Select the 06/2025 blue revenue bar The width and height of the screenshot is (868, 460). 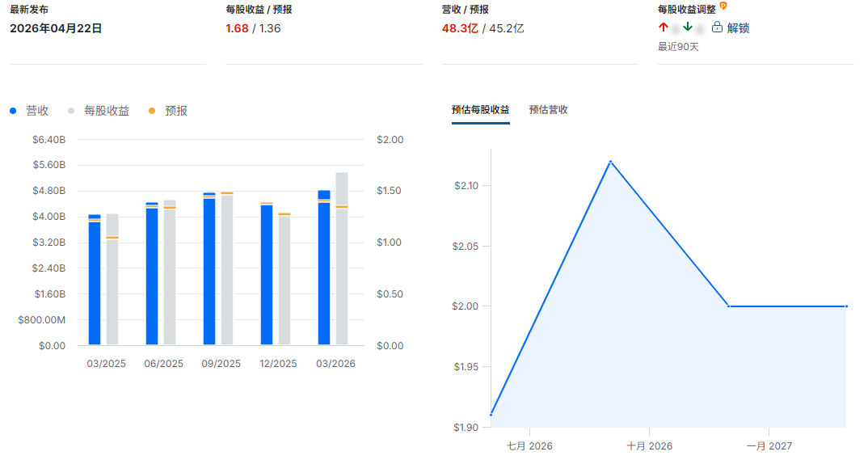(x=152, y=273)
